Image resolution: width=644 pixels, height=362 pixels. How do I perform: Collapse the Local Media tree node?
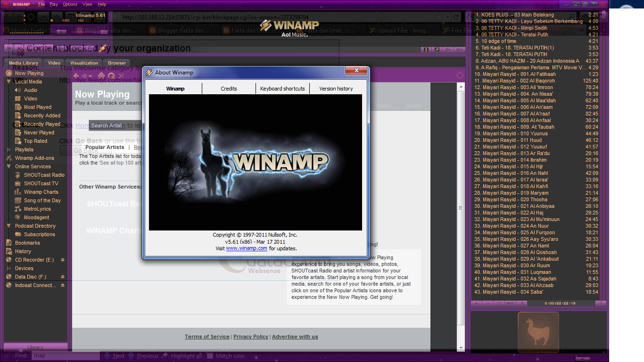(8, 82)
